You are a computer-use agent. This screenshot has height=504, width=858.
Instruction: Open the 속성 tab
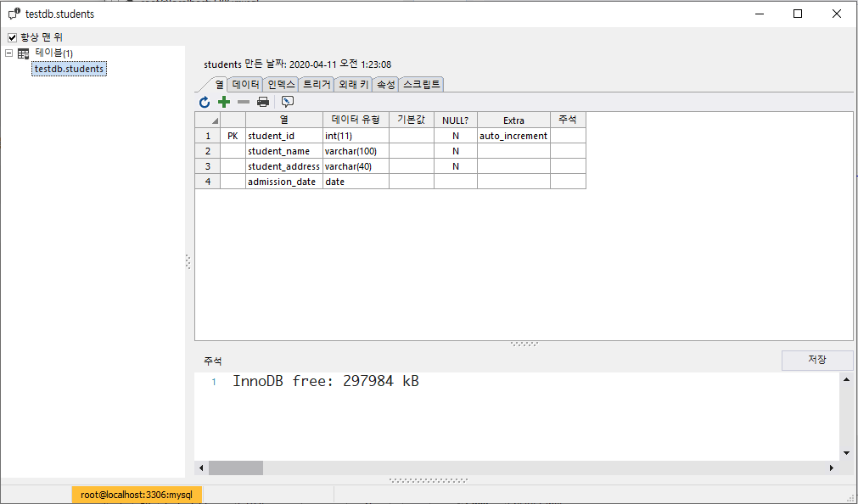point(386,84)
